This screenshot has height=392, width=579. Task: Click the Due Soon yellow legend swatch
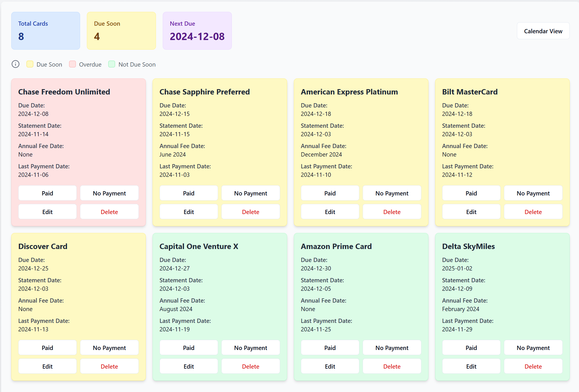pyautogui.click(x=30, y=64)
